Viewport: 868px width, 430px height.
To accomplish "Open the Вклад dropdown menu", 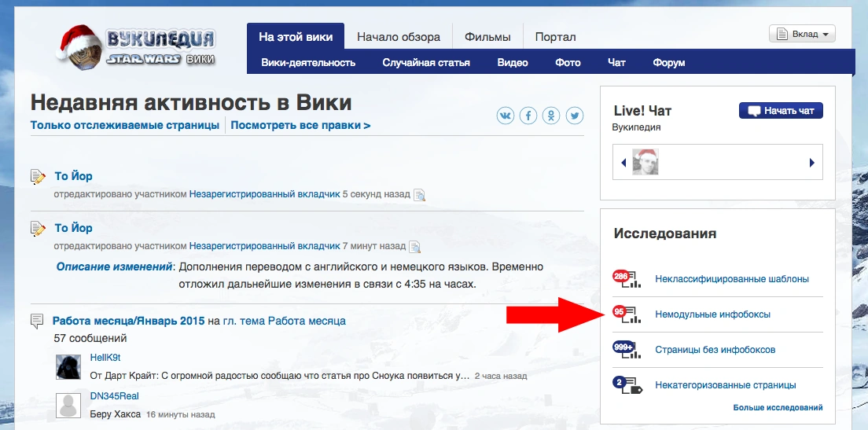I will pyautogui.click(x=802, y=34).
